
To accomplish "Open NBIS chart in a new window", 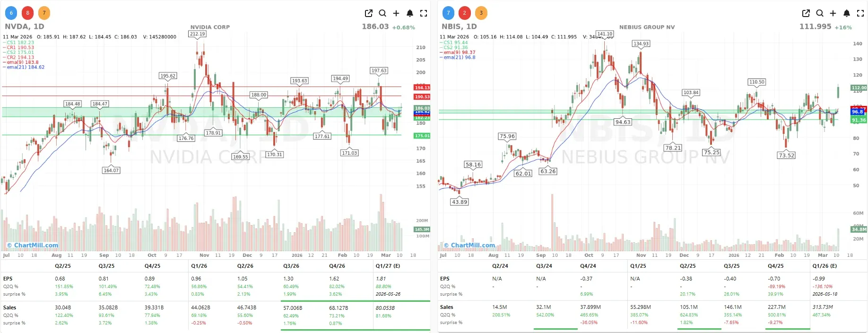I will point(806,13).
